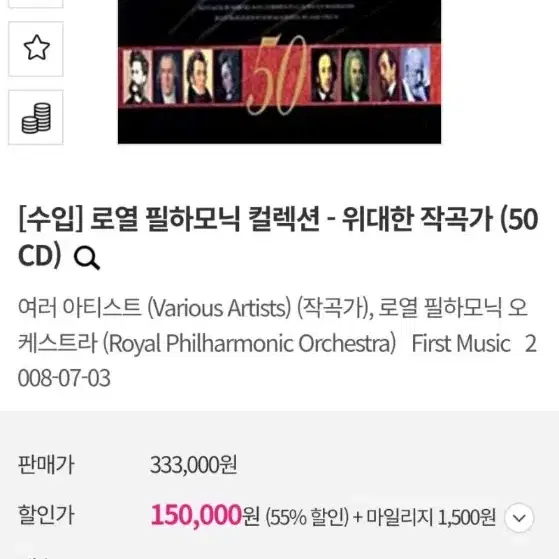Click the partial icon above the star
This screenshot has width=559, height=559.
[36, 4]
